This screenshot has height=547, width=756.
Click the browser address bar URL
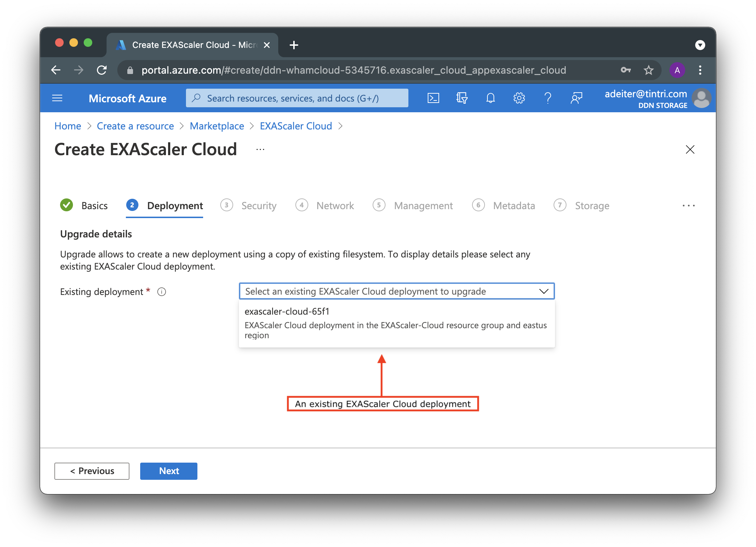[353, 70]
